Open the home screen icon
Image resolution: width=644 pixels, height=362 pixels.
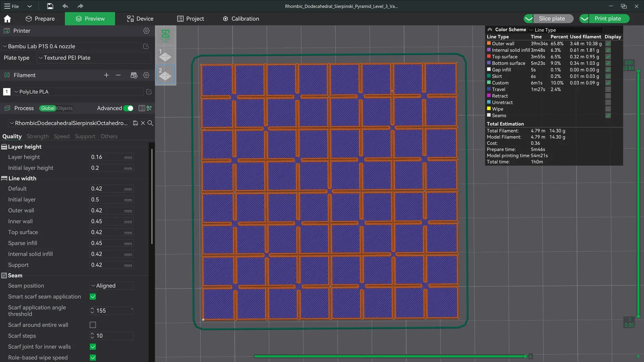[x=7, y=19]
